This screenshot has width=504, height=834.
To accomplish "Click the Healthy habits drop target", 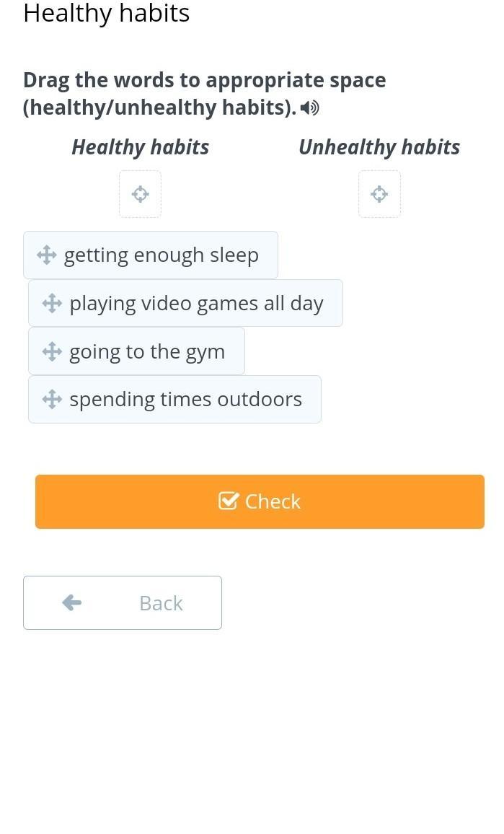I will pyautogui.click(x=140, y=193).
